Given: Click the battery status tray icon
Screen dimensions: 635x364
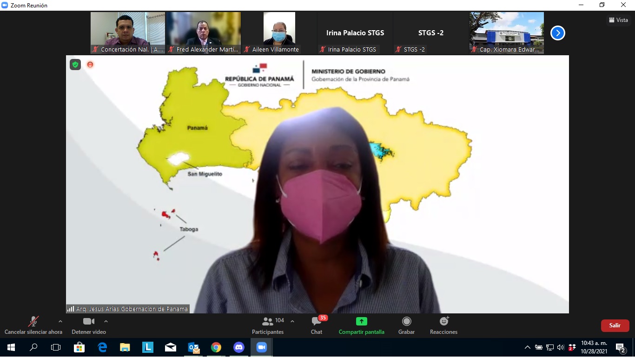Looking at the screenshot, I should tap(539, 347).
